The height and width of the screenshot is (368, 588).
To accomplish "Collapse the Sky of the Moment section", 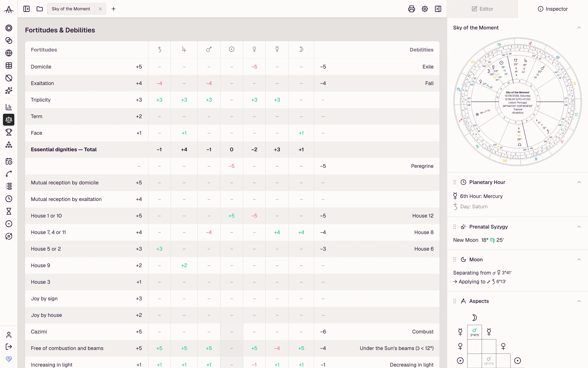I will click(579, 28).
